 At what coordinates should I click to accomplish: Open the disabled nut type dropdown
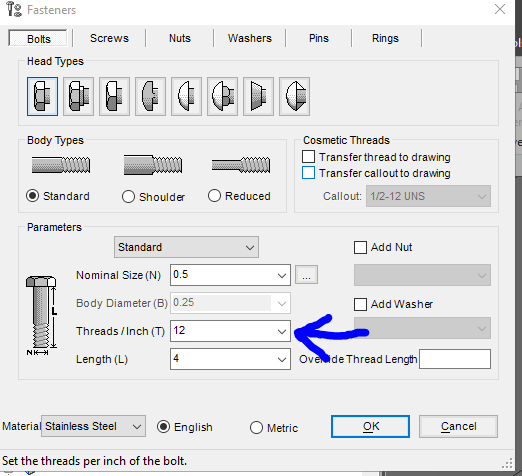[x=422, y=275]
